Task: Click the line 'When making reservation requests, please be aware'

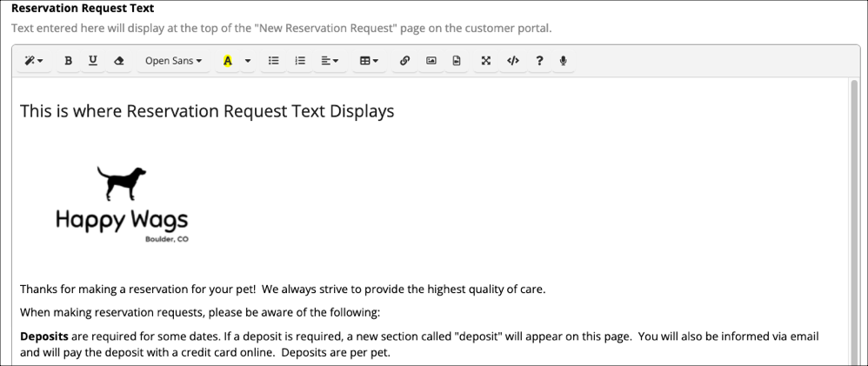Action: 200,312
